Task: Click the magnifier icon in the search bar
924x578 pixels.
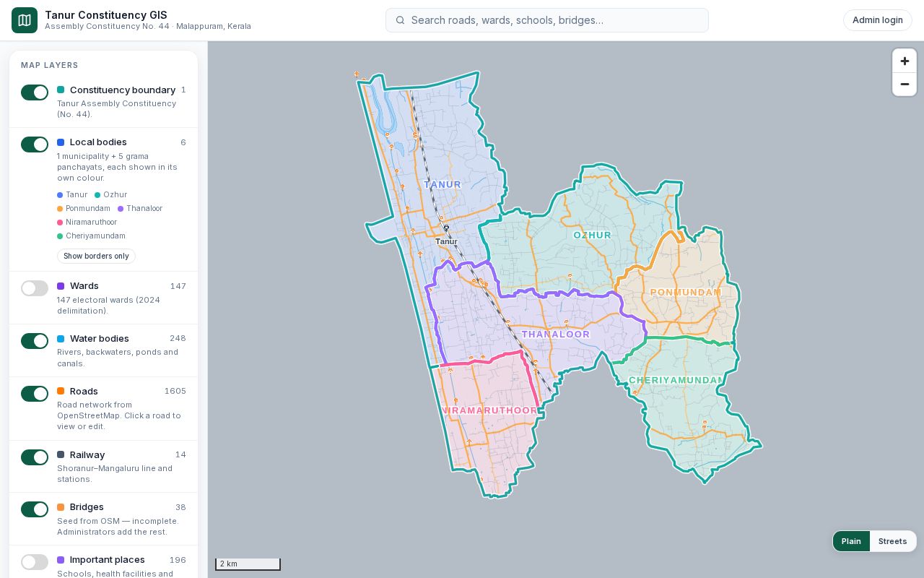Action: point(400,20)
